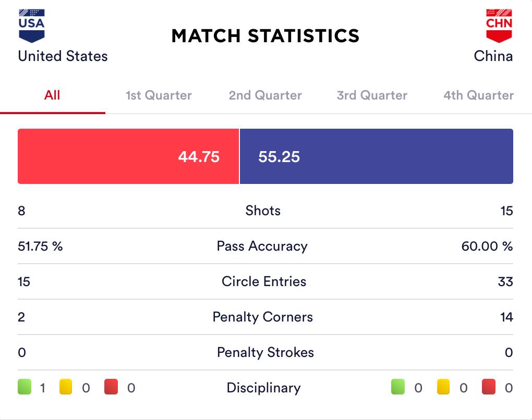The image size is (532, 420).
Task: Click the Circle Entries stat label
Action: click(264, 281)
